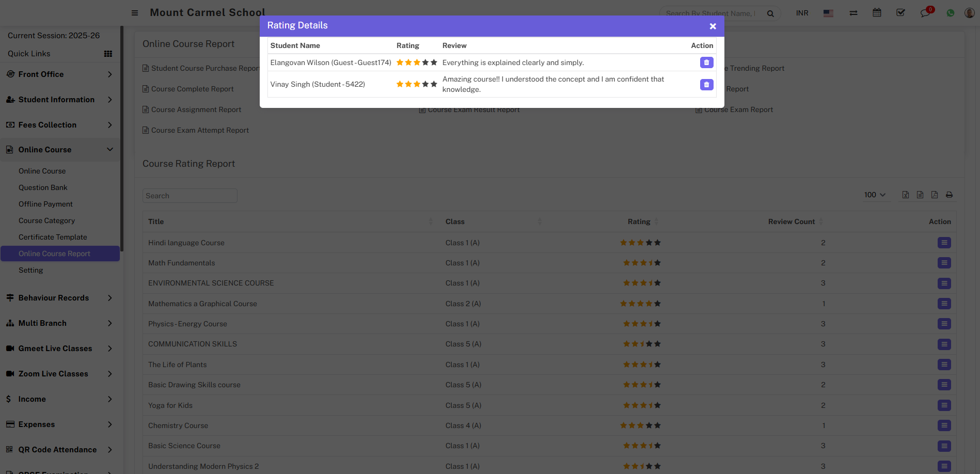Screen dimensions: 980x474
Task: Select Question Bank in the sidebar
Action: pos(43,187)
